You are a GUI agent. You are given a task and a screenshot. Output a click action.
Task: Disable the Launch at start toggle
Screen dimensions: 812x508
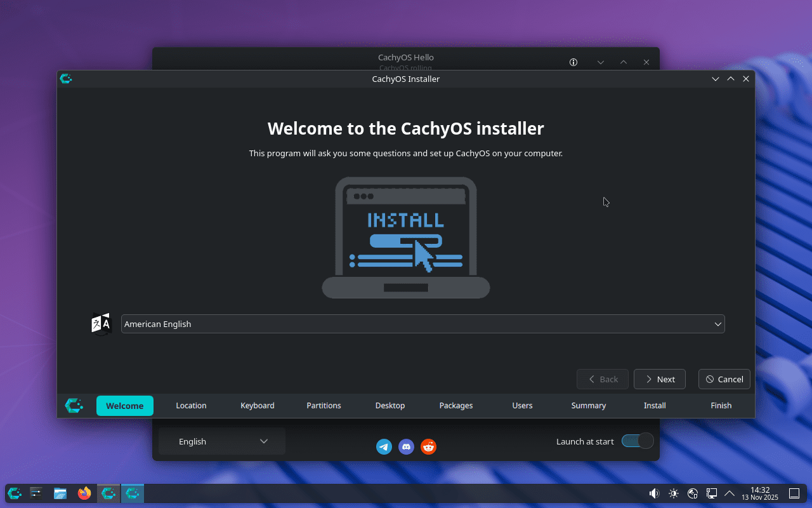[x=637, y=441]
